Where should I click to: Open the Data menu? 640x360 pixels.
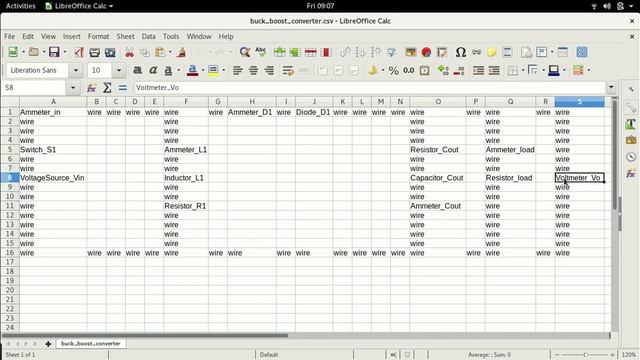[149, 36]
